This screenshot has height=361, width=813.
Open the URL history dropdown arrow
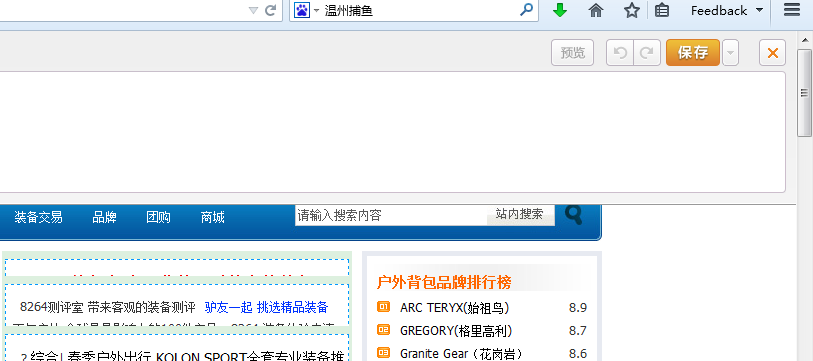253,10
